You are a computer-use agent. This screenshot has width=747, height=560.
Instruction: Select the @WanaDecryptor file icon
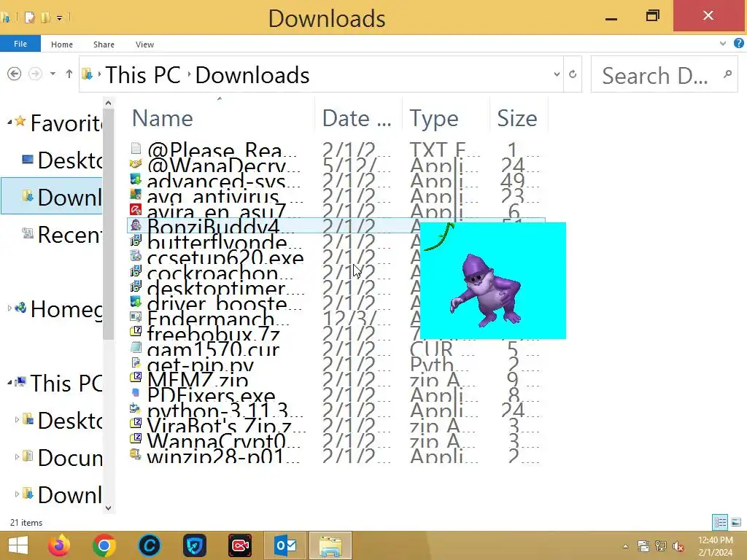pos(136,164)
